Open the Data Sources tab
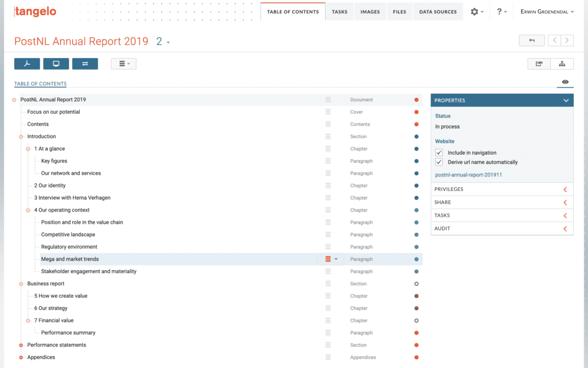This screenshot has height=368, width=588. (x=438, y=11)
